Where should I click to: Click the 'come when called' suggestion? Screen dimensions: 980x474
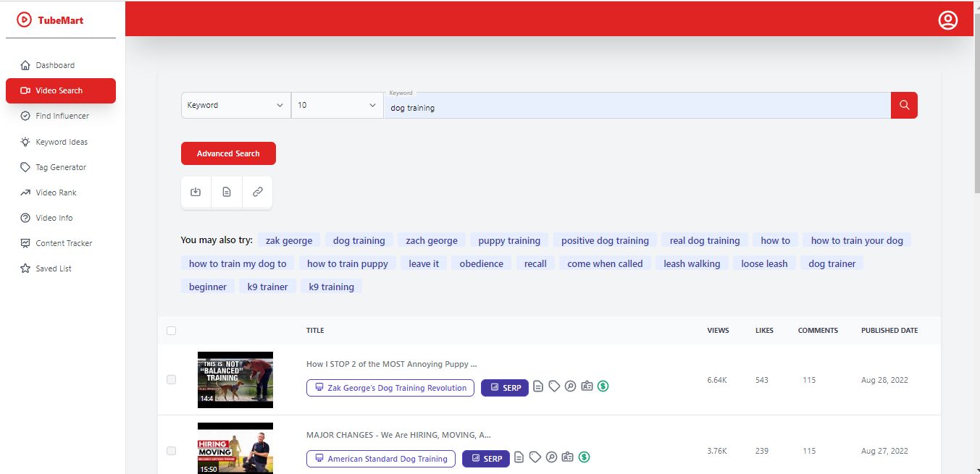click(605, 263)
